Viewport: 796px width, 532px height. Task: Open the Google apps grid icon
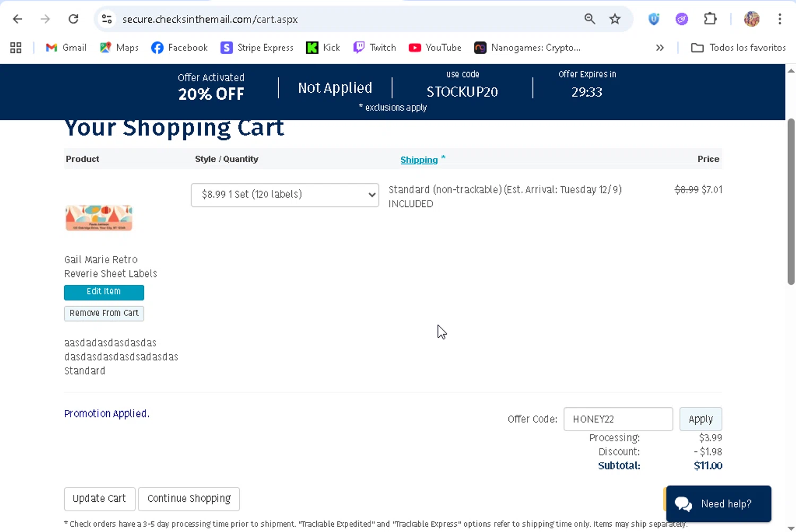coord(16,48)
